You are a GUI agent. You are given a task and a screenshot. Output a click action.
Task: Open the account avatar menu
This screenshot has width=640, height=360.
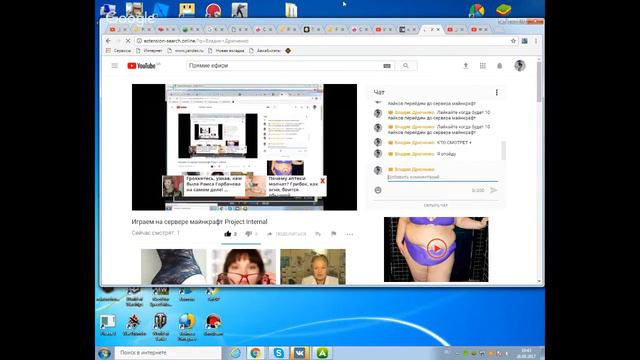tap(520, 66)
